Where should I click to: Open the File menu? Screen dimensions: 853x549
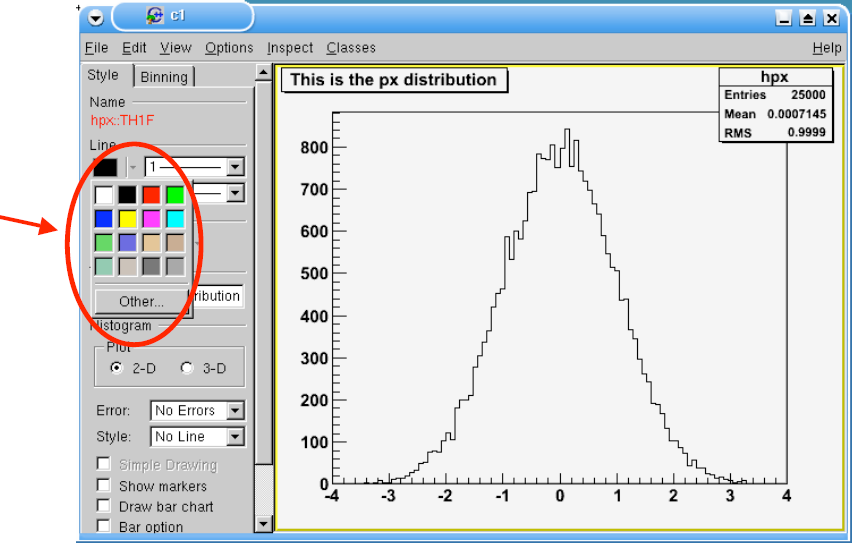96,48
